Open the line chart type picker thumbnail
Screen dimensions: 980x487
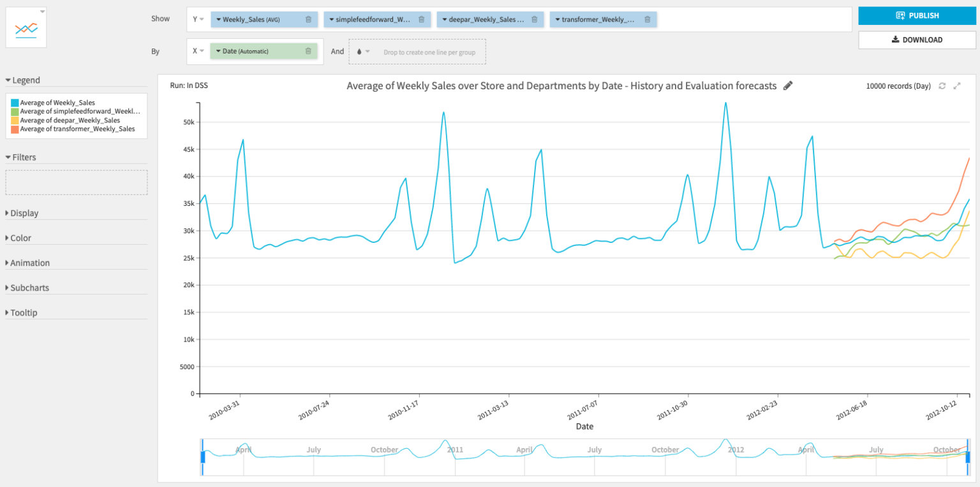(26, 28)
